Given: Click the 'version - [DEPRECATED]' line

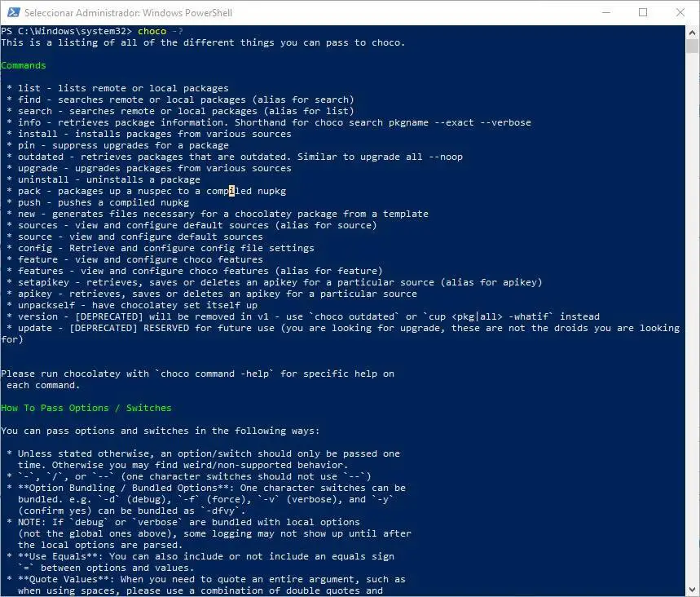Looking at the screenshot, I should pos(303,316).
